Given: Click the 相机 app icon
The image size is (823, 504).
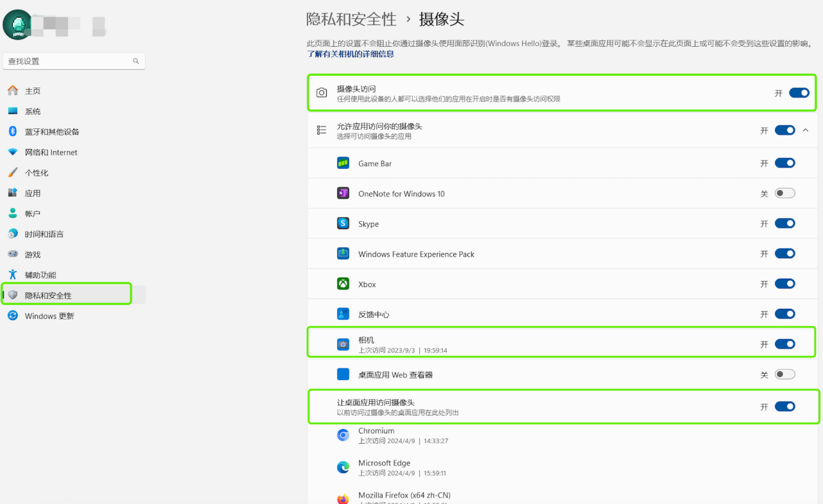Looking at the screenshot, I should point(343,344).
